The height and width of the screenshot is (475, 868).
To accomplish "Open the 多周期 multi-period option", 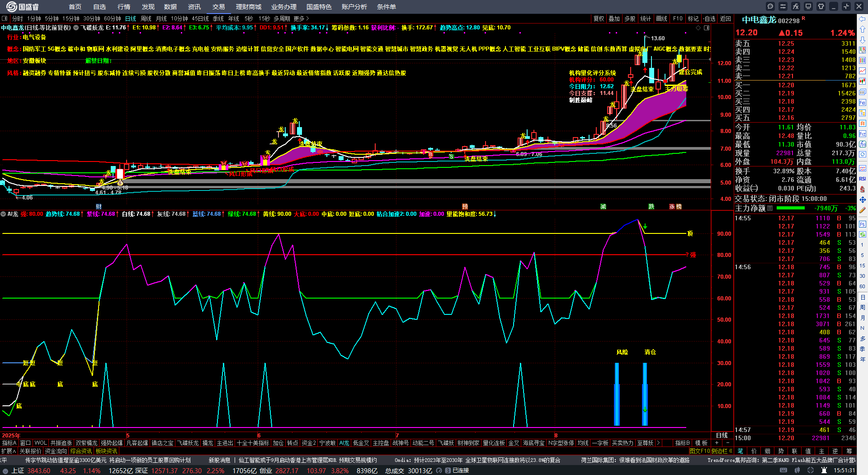I will pos(282,19).
